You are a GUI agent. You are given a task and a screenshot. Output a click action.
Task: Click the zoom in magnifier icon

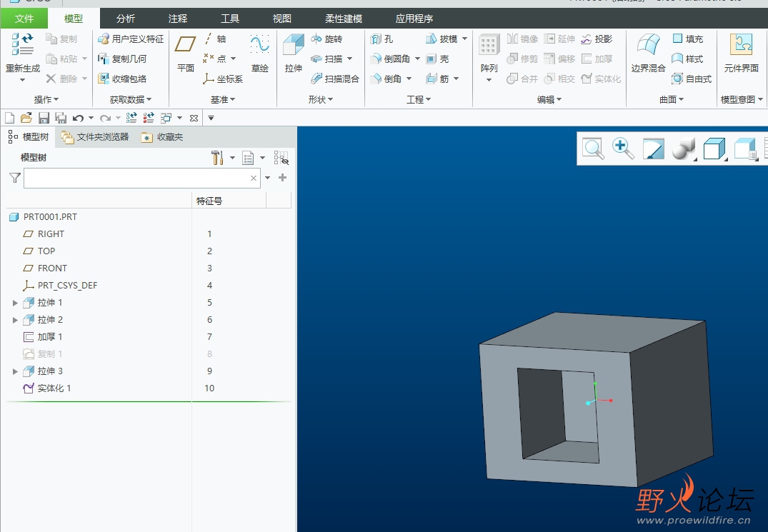click(x=623, y=149)
